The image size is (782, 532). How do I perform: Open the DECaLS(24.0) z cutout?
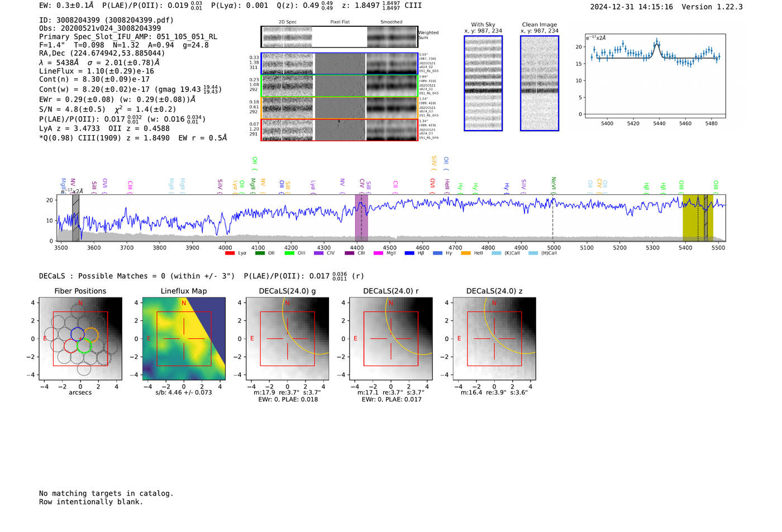pyautogui.click(x=494, y=338)
